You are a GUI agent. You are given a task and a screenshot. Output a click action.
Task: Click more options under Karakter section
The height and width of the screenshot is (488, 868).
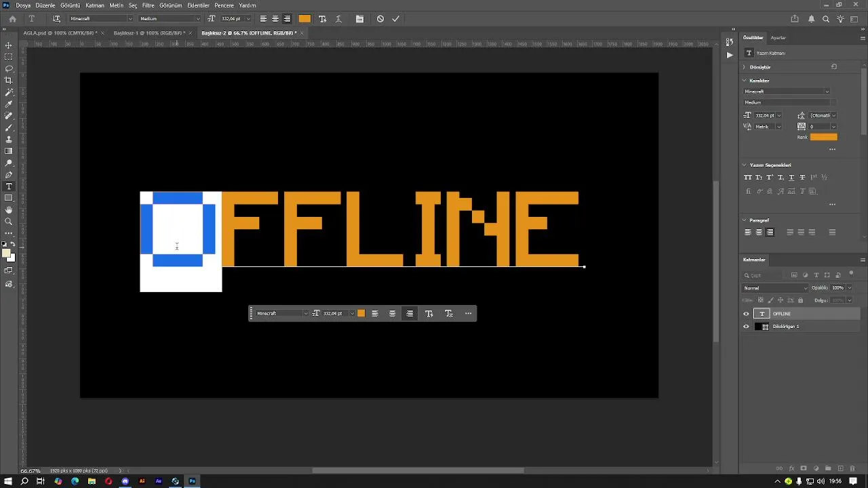pyautogui.click(x=832, y=149)
